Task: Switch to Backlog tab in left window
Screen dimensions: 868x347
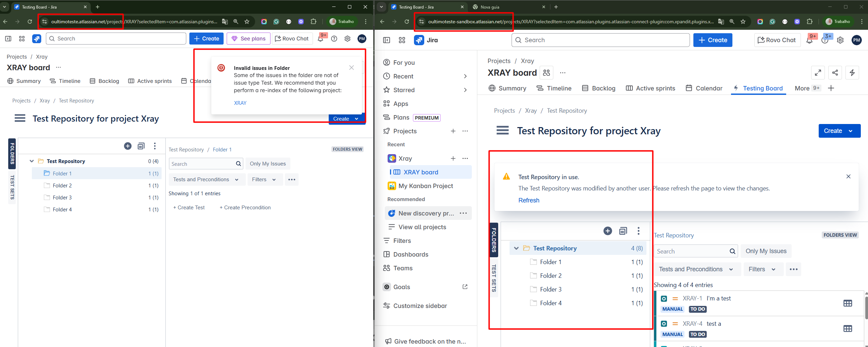Action: coord(104,81)
